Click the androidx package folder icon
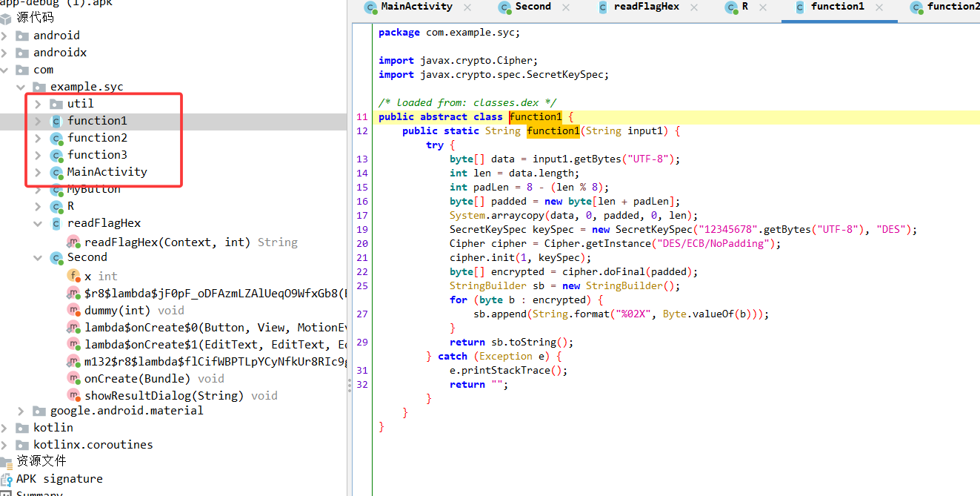 (x=22, y=53)
